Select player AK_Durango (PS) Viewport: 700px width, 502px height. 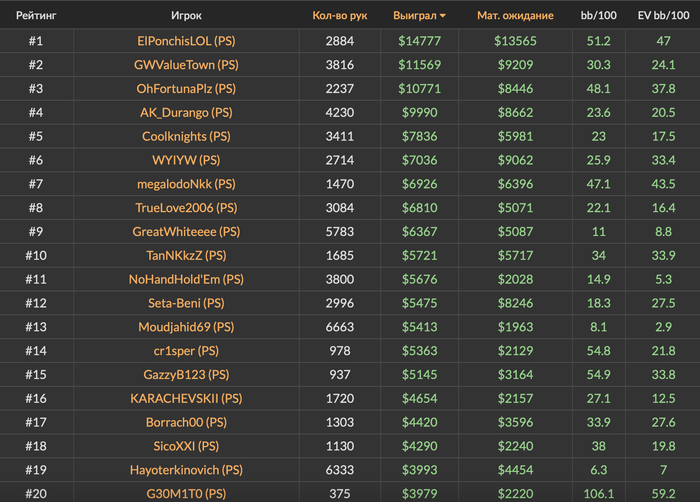tap(187, 113)
